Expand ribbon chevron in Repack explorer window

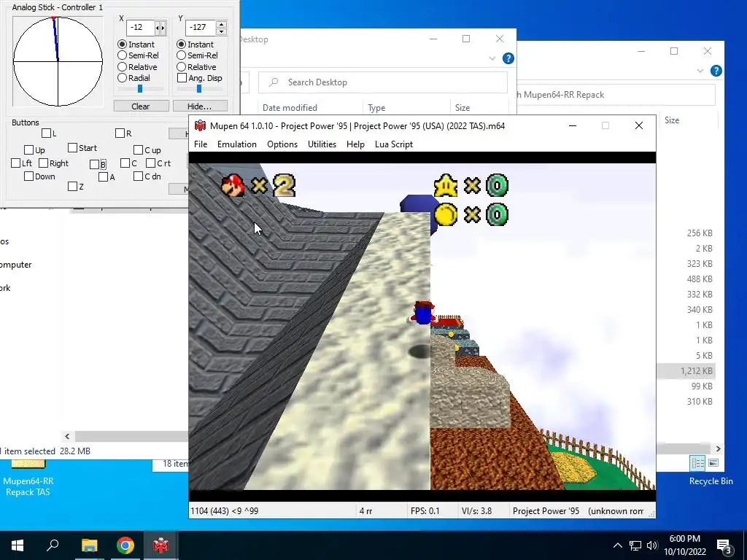700,71
